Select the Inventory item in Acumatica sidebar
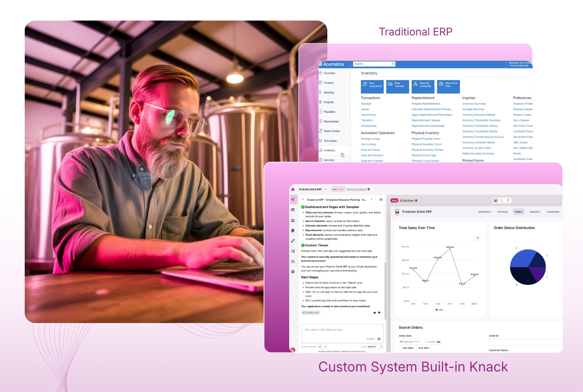The image size is (583, 392). [x=328, y=150]
